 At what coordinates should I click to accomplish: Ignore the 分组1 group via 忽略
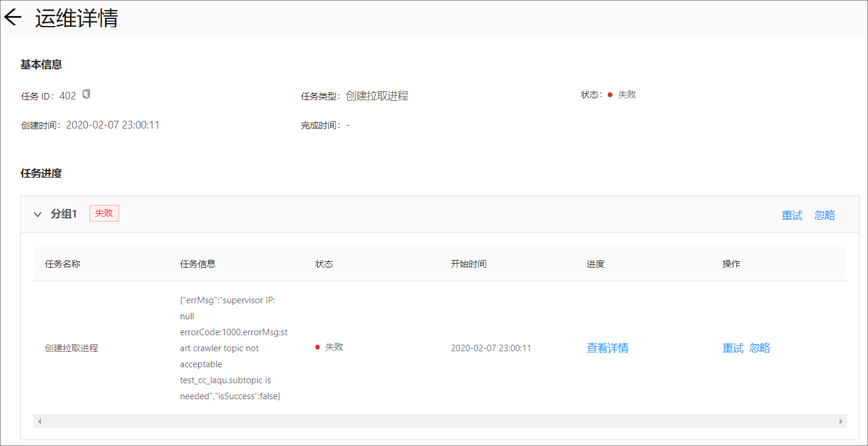click(825, 215)
